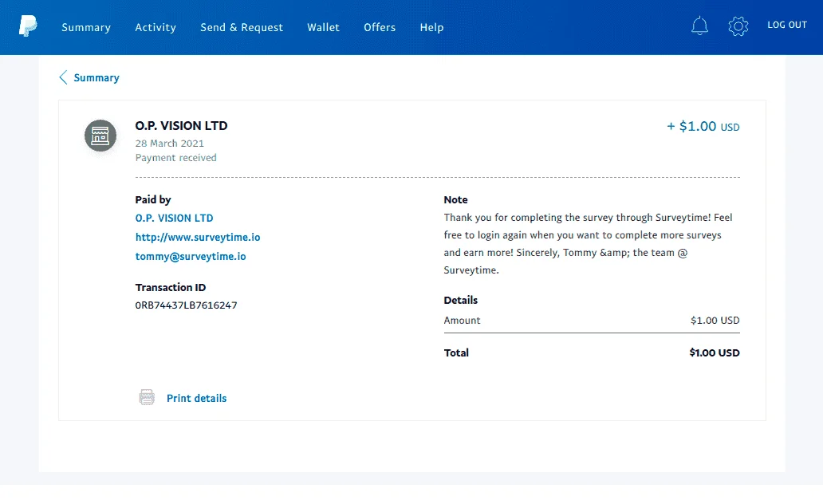This screenshot has width=823, height=504.
Task: Select transaction ID 0RB74437LB7616247
Action: [x=187, y=305]
